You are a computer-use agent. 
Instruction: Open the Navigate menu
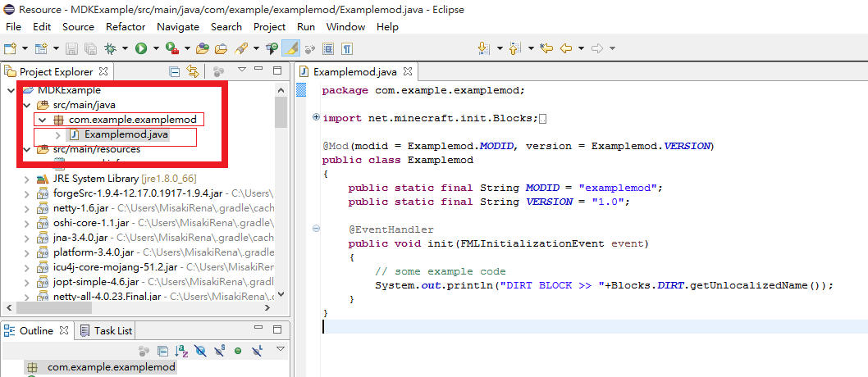coord(178,26)
